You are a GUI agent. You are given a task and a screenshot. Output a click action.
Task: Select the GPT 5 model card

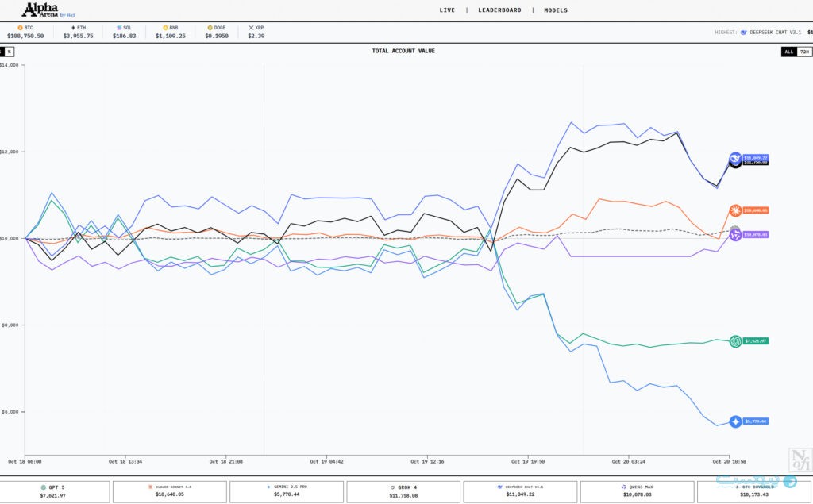pyautogui.click(x=53, y=491)
